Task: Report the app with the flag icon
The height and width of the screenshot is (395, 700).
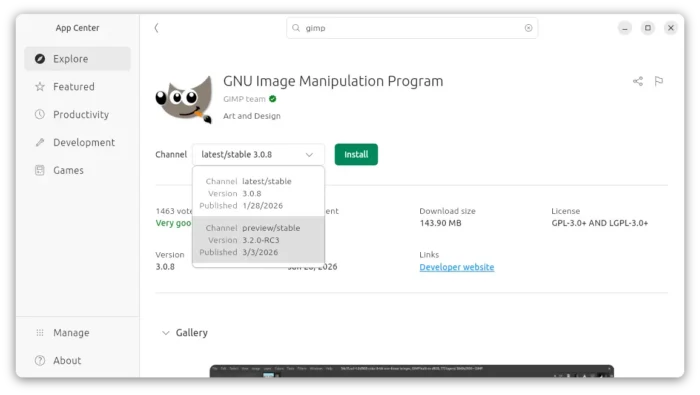Action: tap(658, 81)
